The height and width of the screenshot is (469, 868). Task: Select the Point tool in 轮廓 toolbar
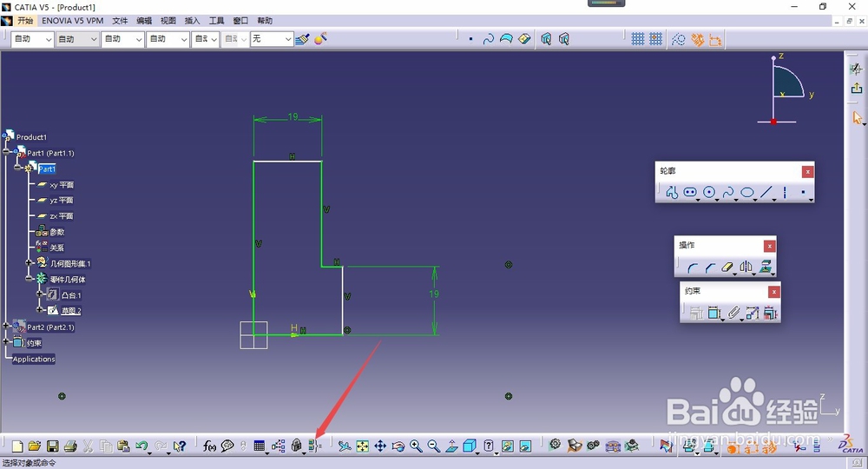803,192
